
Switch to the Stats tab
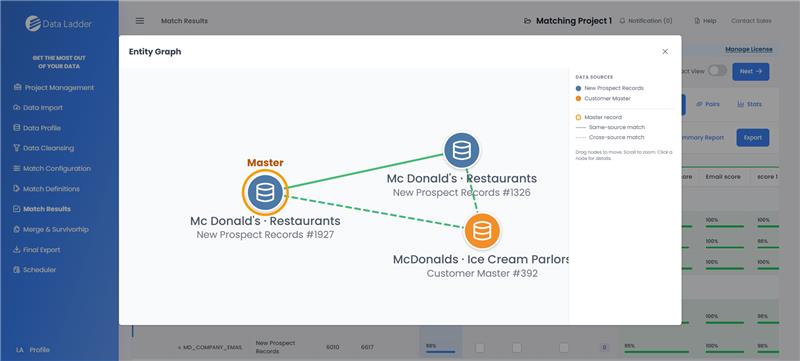pyautogui.click(x=749, y=104)
